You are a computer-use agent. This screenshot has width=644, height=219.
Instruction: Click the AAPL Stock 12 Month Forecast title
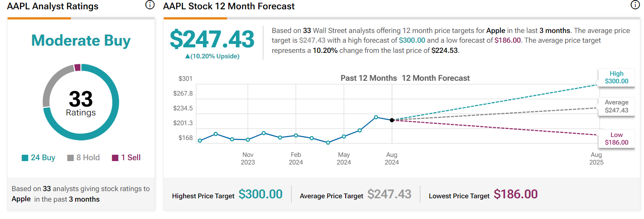[229, 6]
